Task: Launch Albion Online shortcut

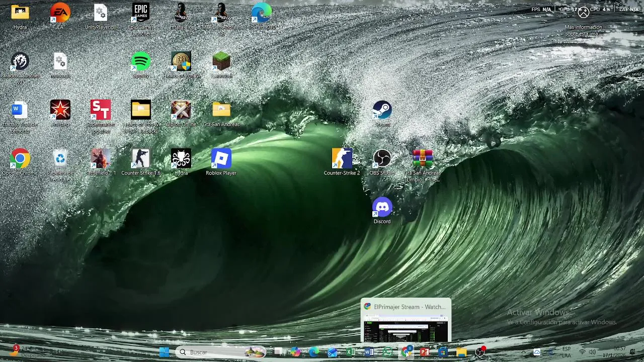Action: click(x=181, y=114)
